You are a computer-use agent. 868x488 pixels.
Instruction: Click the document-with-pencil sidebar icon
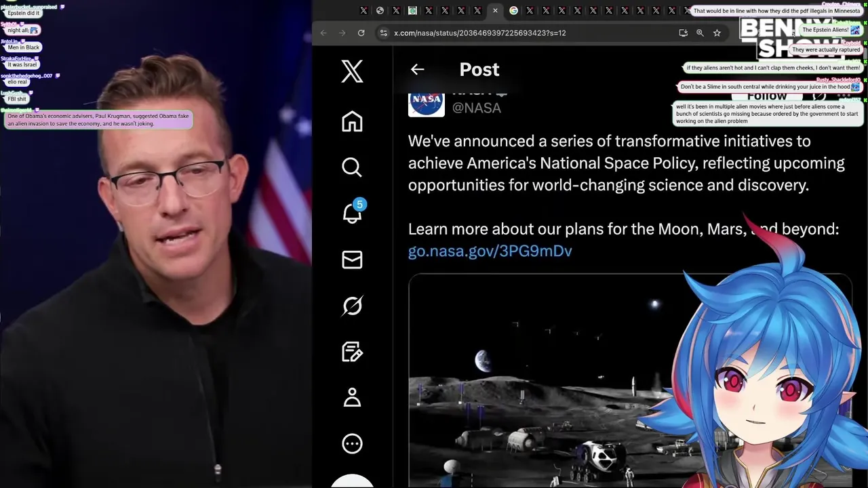[x=352, y=352]
